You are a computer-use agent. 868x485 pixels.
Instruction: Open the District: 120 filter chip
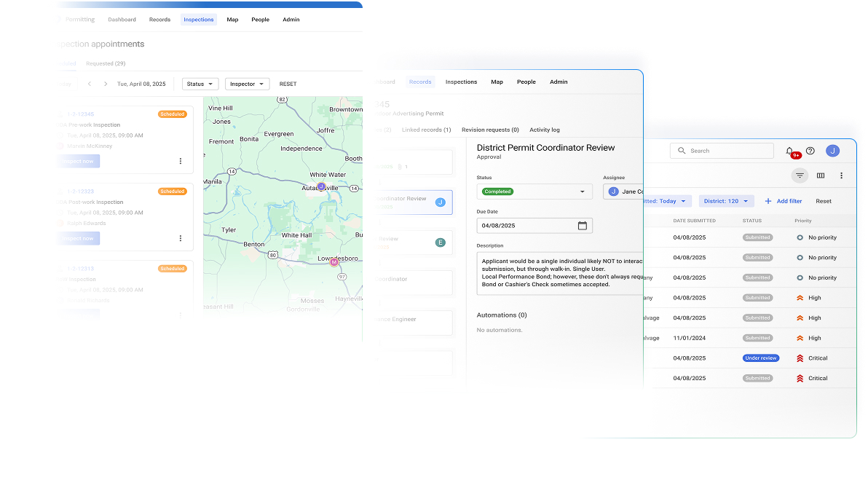(726, 201)
